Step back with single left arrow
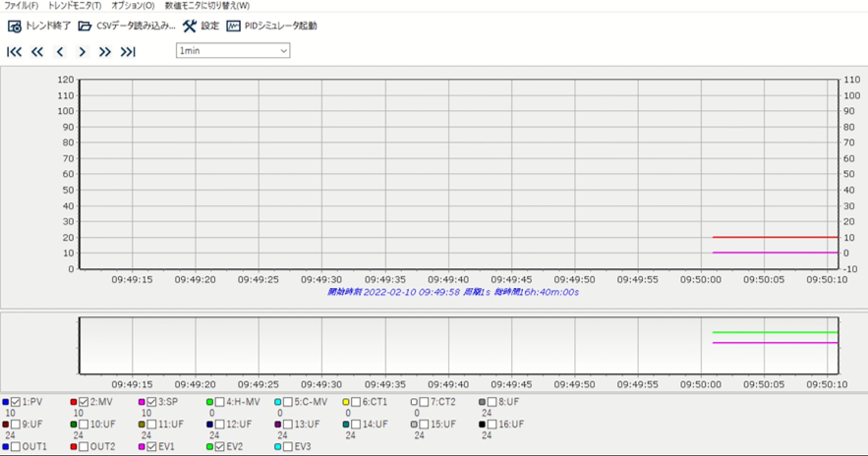This screenshot has height=456, width=868. tap(60, 52)
